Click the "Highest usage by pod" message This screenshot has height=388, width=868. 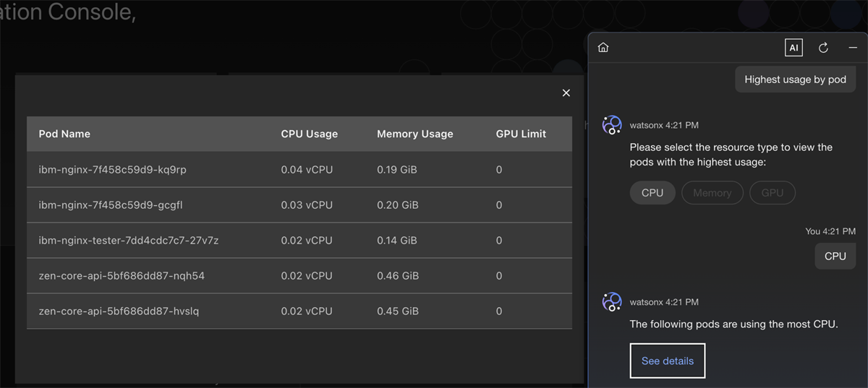pyautogui.click(x=795, y=79)
